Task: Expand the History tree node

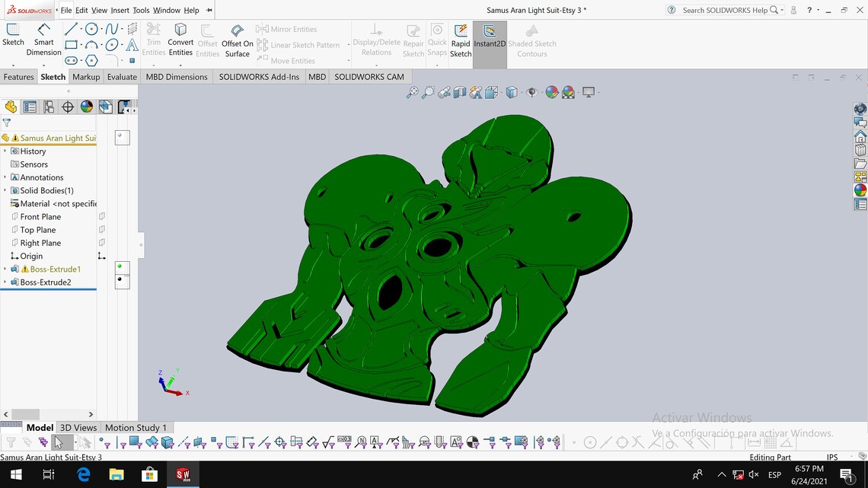Action: 5,151
